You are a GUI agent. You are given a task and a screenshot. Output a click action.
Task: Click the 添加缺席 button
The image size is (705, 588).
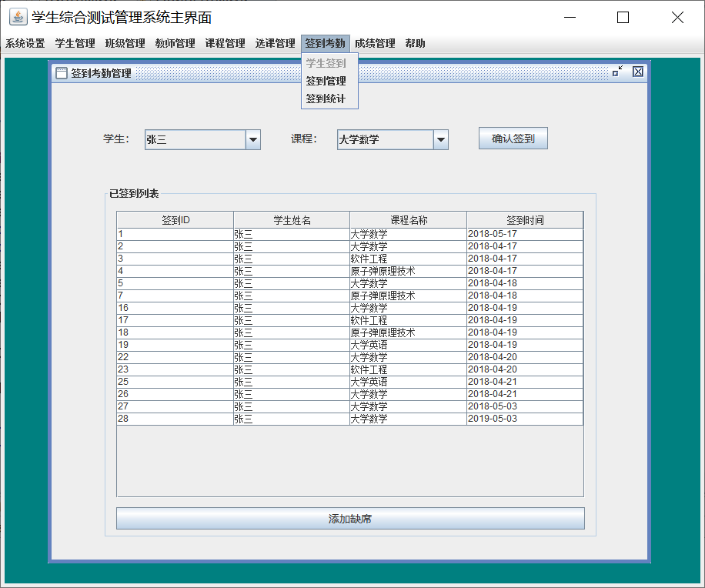pos(350,519)
